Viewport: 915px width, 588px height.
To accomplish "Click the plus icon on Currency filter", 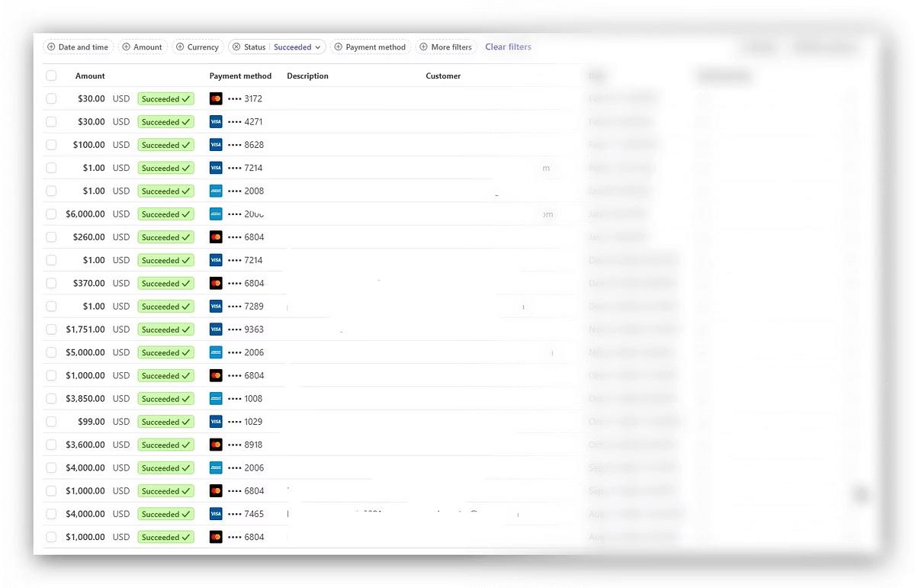I will [181, 47].
